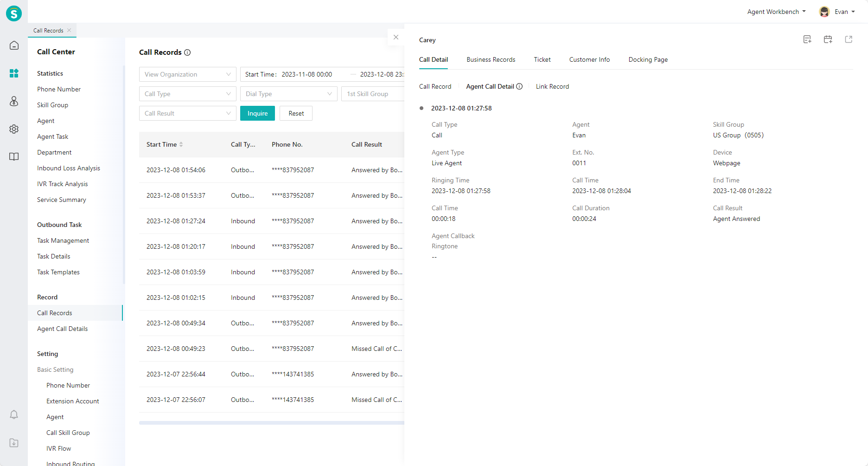
Task: Open IVR Track Analysis
Action: tap(62, 184)
